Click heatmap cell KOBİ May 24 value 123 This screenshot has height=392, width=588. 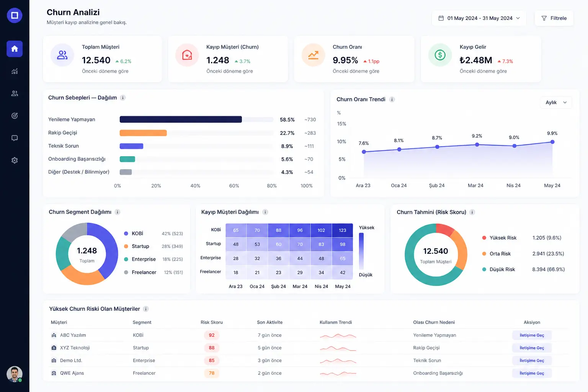tap(343, 230)
